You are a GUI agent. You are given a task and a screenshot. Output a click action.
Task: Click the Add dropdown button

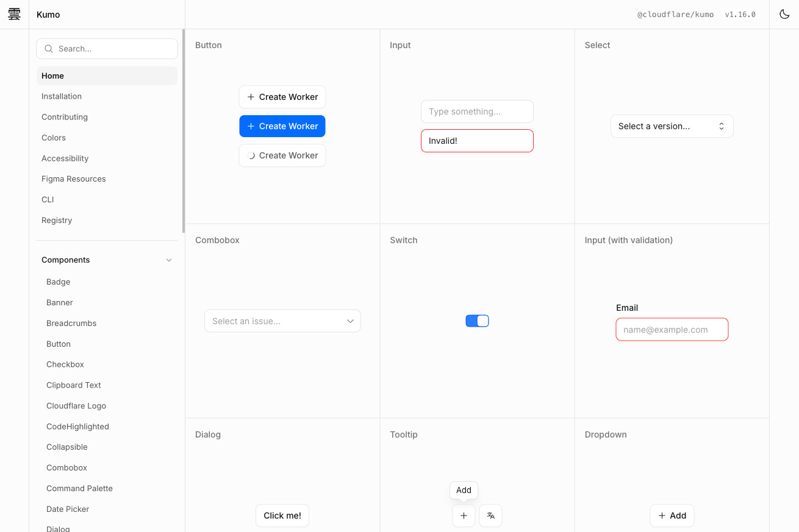pos(672,516)
